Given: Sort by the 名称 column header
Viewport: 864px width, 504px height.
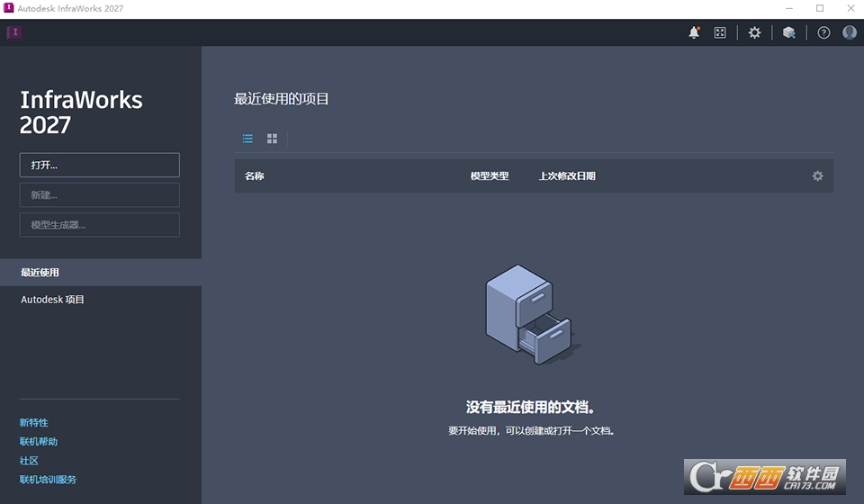Looking at the screenshot, I should click(x=255, y=175).
